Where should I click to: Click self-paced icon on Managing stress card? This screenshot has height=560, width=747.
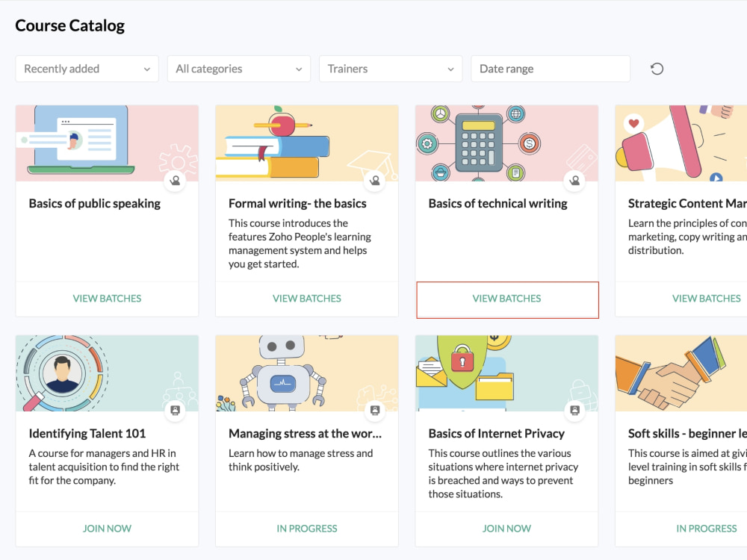tap(375, 411)
